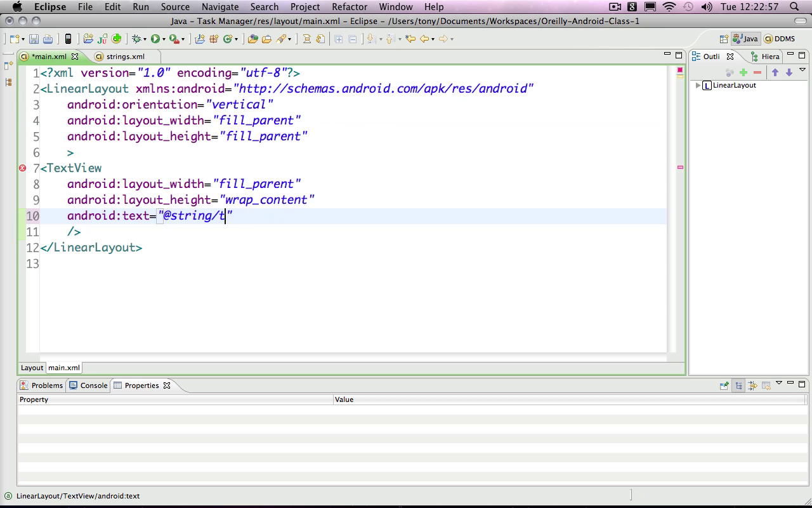
Task: Click the green plus add icon in Outline
Action: click(743, 72)
